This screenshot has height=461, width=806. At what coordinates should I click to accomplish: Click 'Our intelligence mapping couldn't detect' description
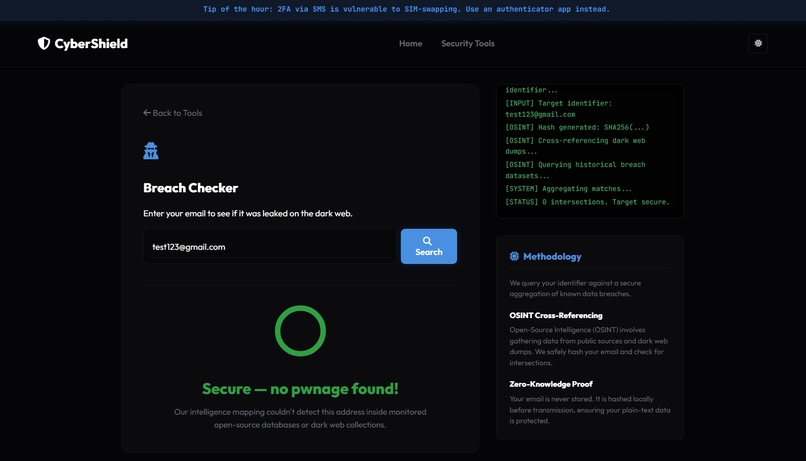pyautogui.click(x=300, y=418)
